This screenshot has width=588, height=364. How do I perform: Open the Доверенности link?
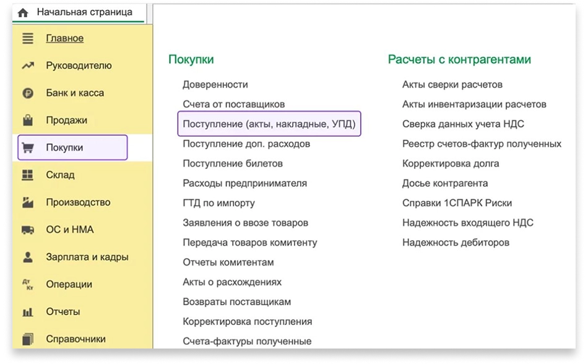pyautogui.click(x=215, y=85)
